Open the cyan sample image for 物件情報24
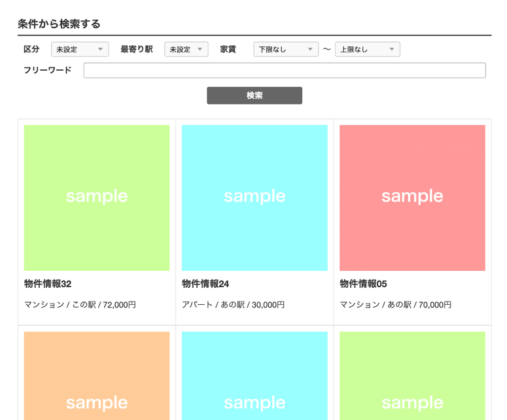 click(254, 198)
